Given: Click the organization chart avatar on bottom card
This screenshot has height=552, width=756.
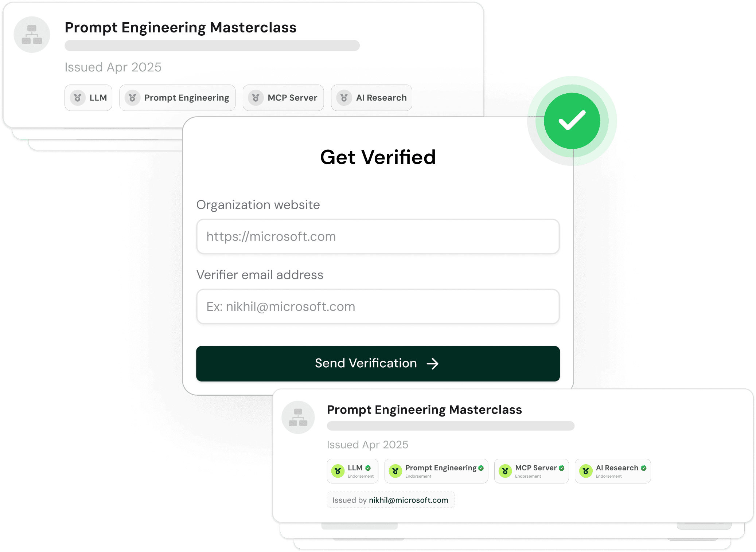Looking at the screenshot, I should (298, 417).
